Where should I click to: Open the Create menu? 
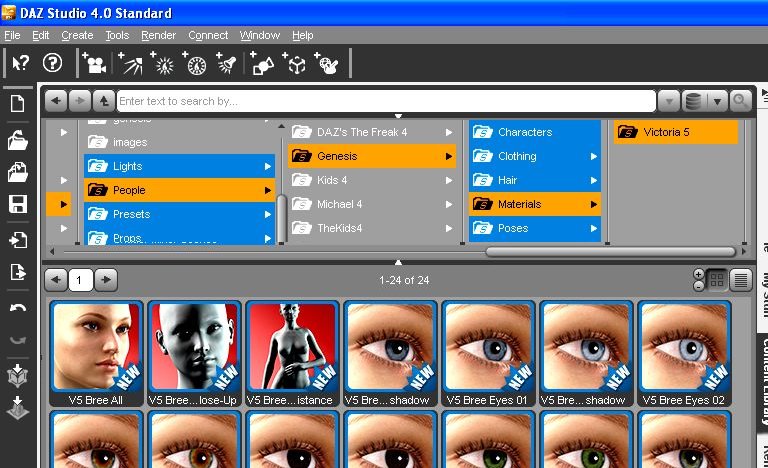pyautogui.click(x=77, y=35)
